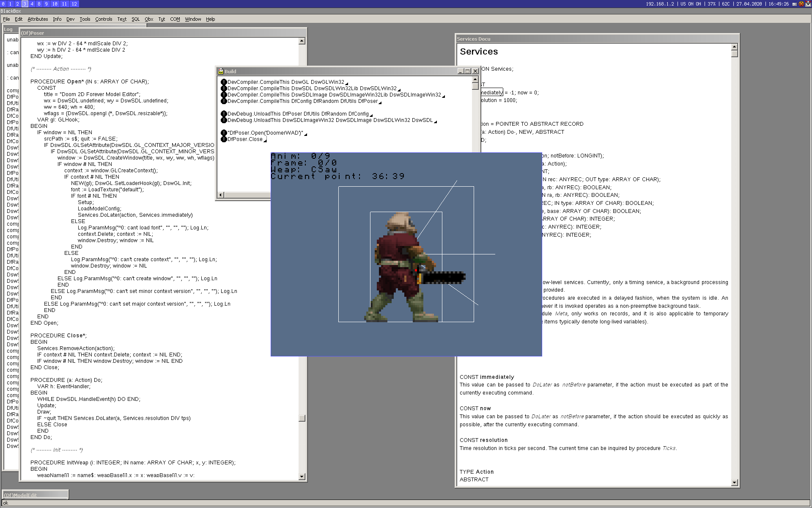This screenshot has height=508, width=812.
Task: Run the CompileThis DfConfig DfRandom commander
Action: pyautogui.click(x=224, y=101)
